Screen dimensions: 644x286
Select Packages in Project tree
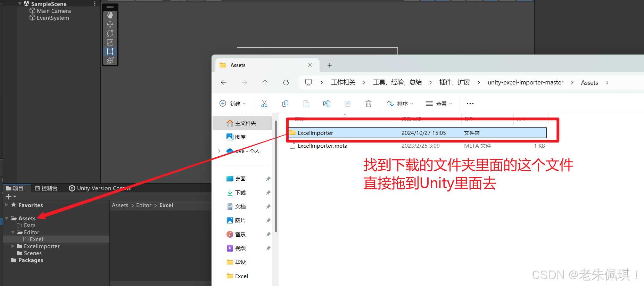click(27, 260)
